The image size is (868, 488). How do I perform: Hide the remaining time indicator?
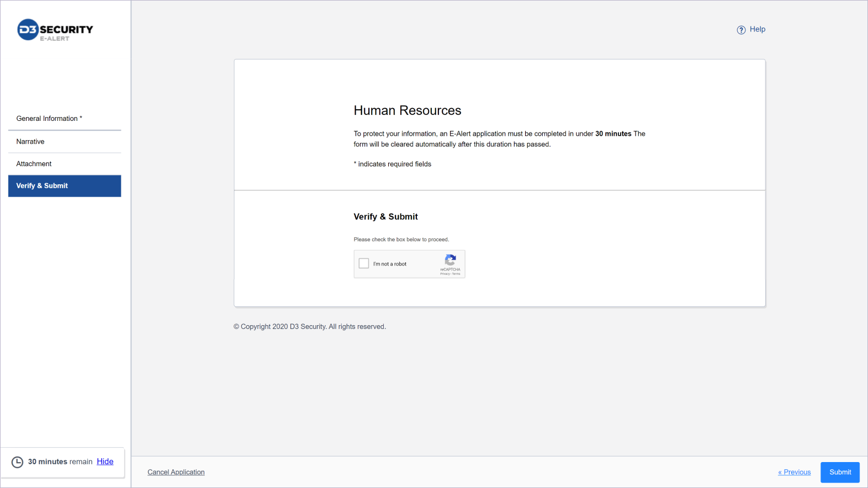pyautogui.click(x=105, y=462)
